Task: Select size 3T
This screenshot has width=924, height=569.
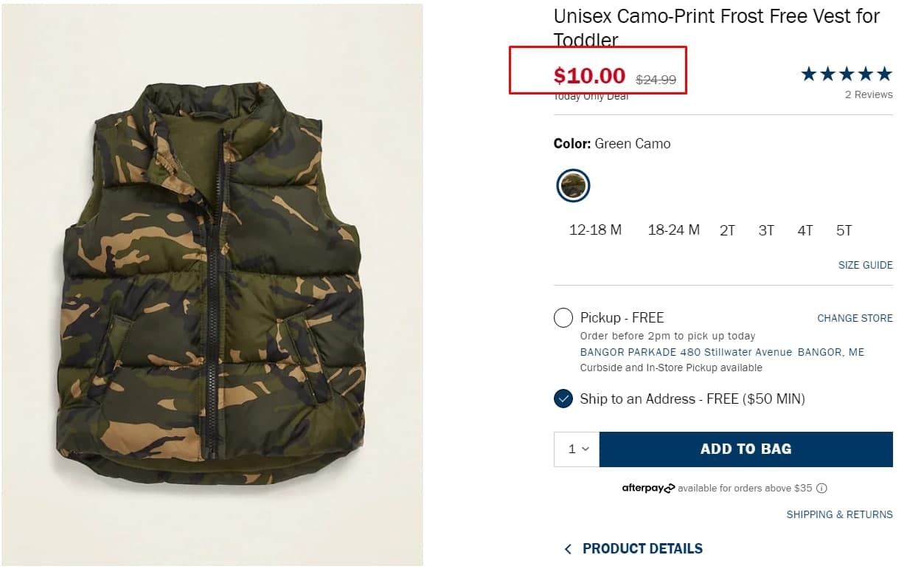Action: coord(766,231)
